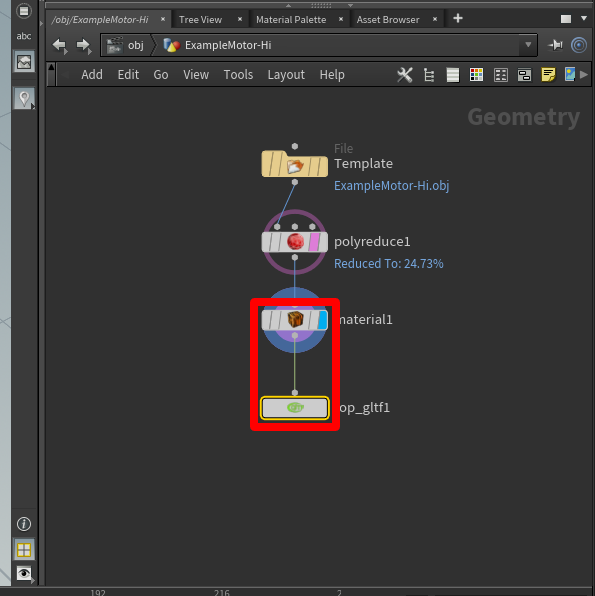Viewport: 595px width, 596px height.
Task: Click the obj path segment
Action: (x=126, y=46)
